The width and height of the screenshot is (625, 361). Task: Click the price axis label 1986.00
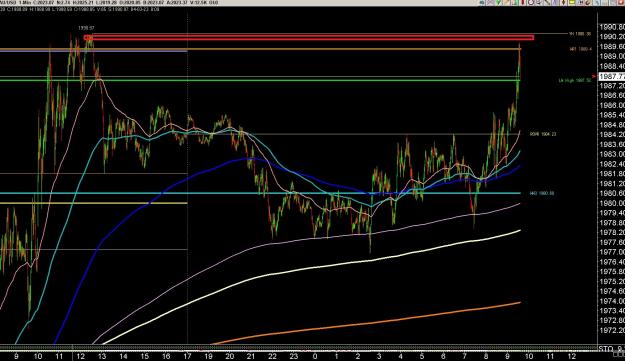click(612, 105)
